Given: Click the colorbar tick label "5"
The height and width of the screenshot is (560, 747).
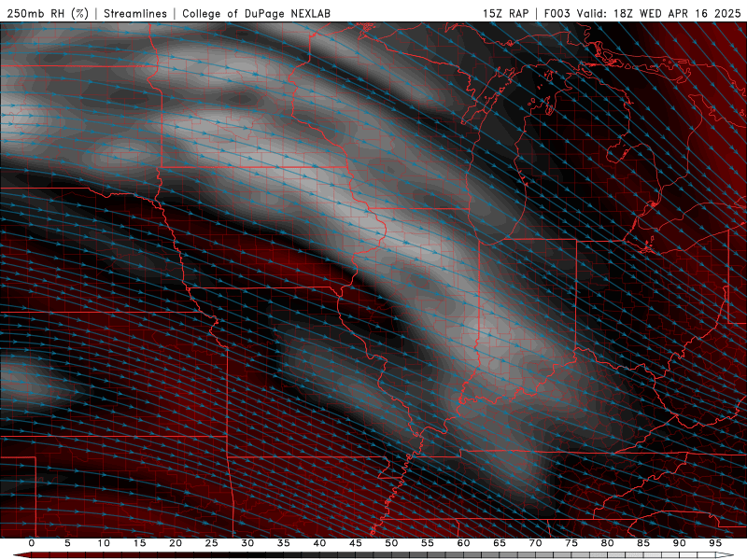Looking at the screenshot, I should coord(67,543).
